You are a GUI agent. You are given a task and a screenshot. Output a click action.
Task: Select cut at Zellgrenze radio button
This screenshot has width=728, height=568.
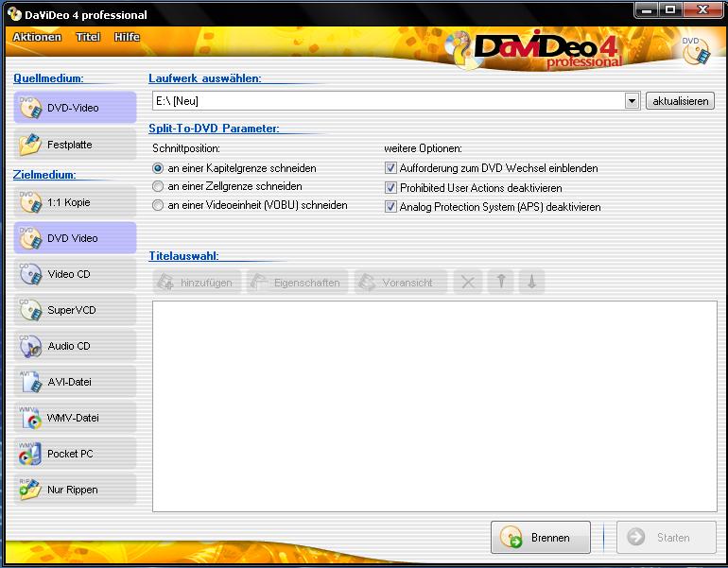coord(158,186)
